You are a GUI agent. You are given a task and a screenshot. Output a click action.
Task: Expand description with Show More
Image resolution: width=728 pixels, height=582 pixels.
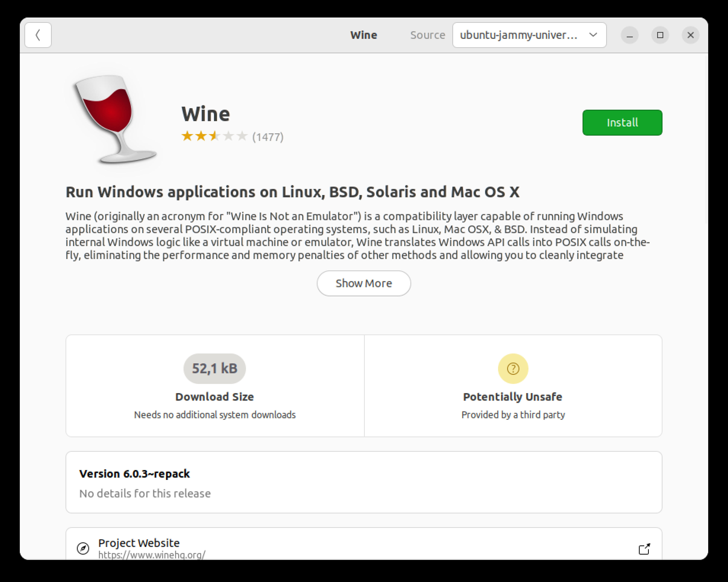pos(364,283)
